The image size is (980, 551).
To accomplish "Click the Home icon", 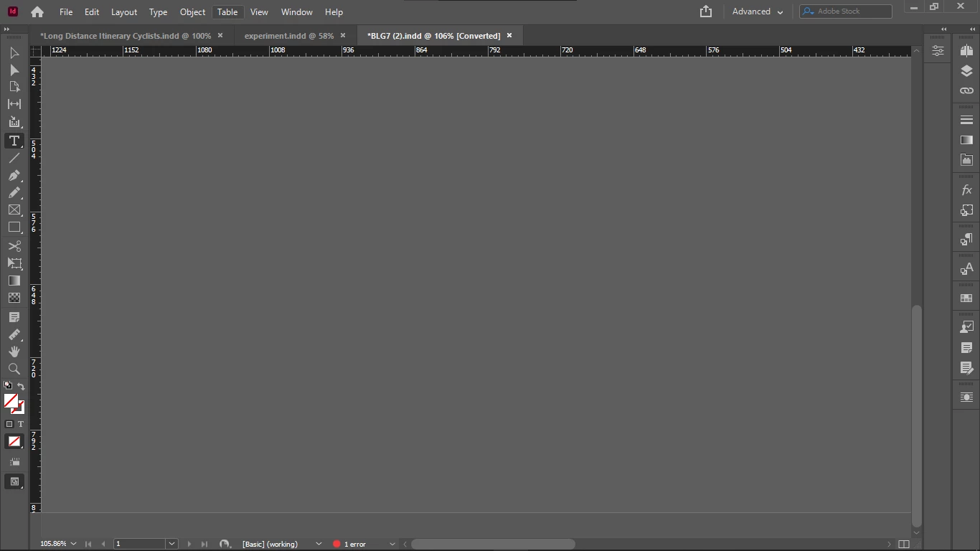I will [x=37, y=12].
